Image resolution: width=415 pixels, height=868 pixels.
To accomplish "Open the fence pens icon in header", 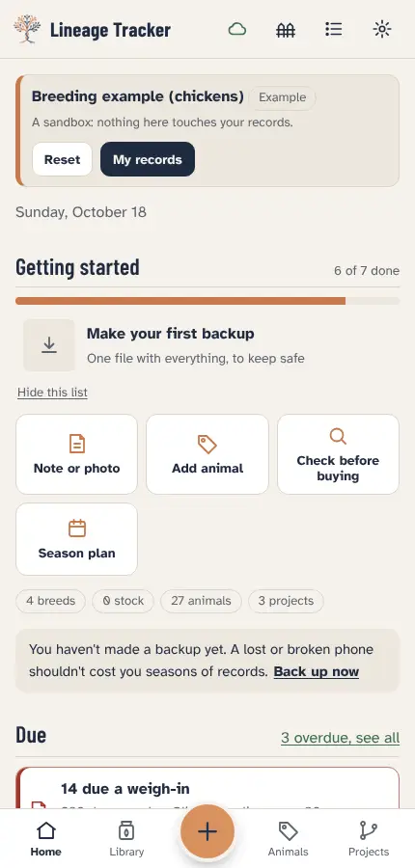I will [x=286, y=29].
